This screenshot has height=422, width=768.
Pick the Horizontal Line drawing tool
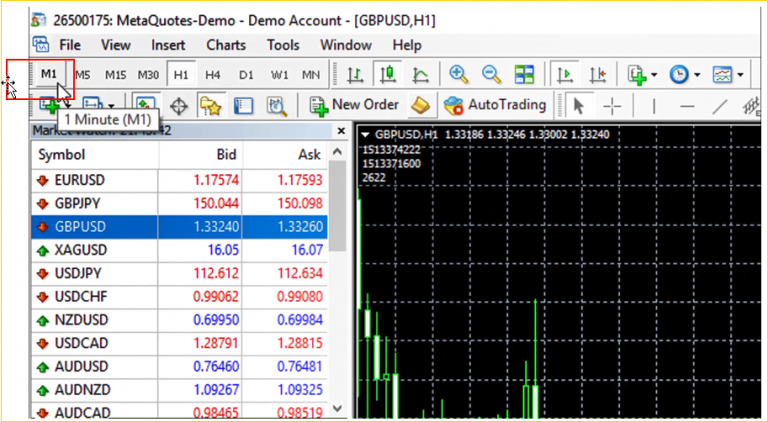(688, 106)
